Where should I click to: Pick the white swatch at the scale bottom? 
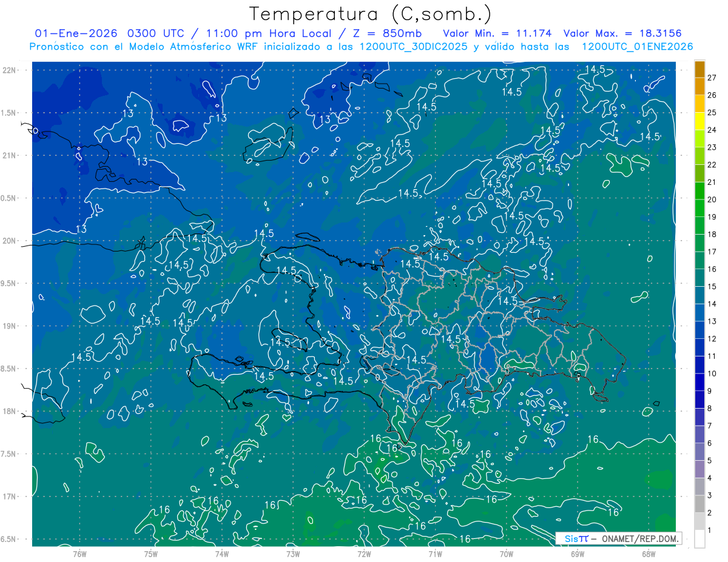point(699,539)
